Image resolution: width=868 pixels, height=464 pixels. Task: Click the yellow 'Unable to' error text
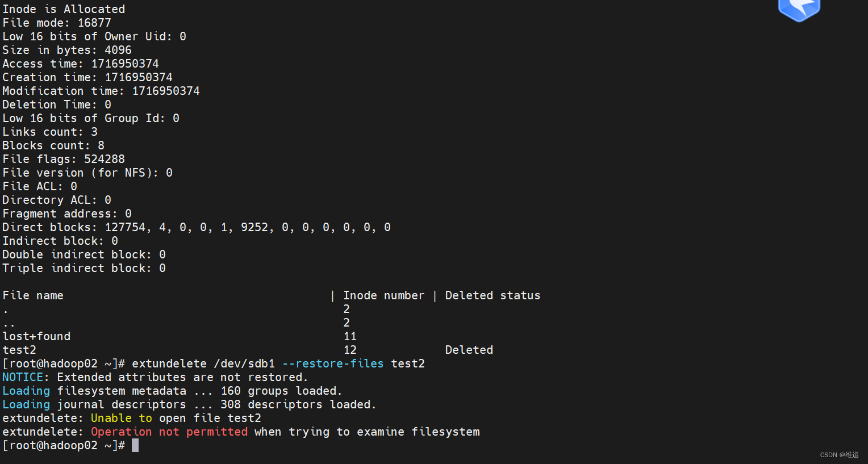pyautogui.click(x=122, y=419)
